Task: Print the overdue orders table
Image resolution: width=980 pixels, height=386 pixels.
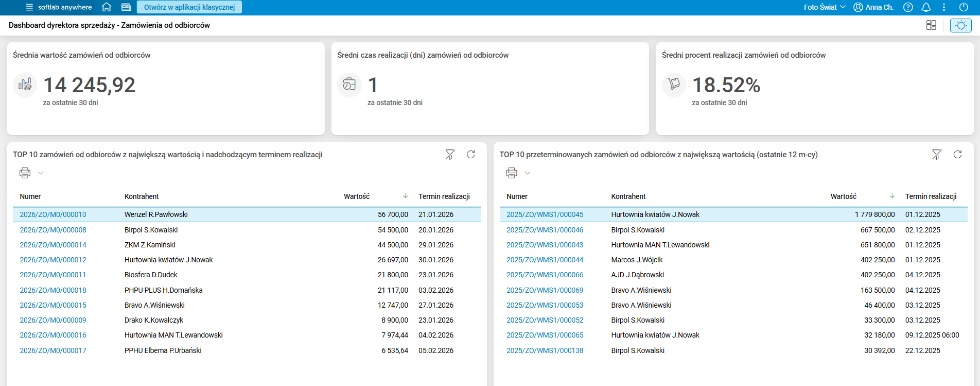Action: click(x=512, y=173)
